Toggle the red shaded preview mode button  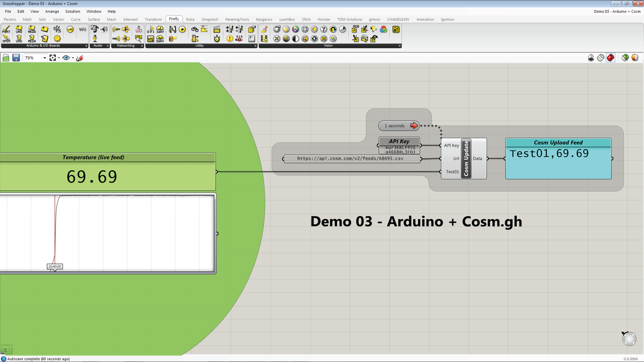610,58
